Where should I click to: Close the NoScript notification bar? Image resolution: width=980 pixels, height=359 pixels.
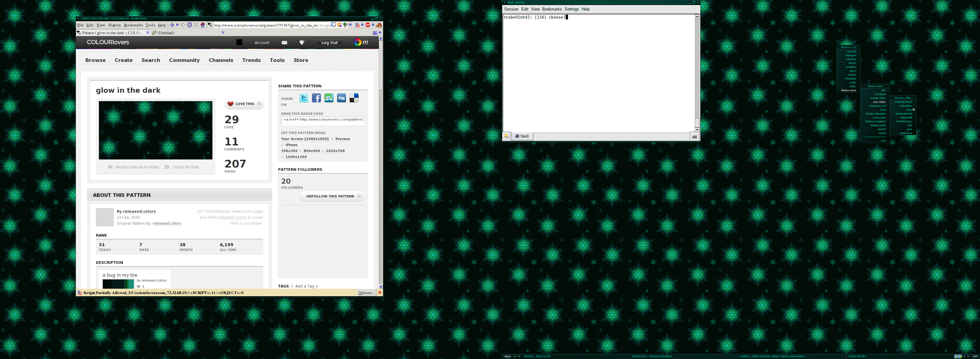(x=380, y=293)
